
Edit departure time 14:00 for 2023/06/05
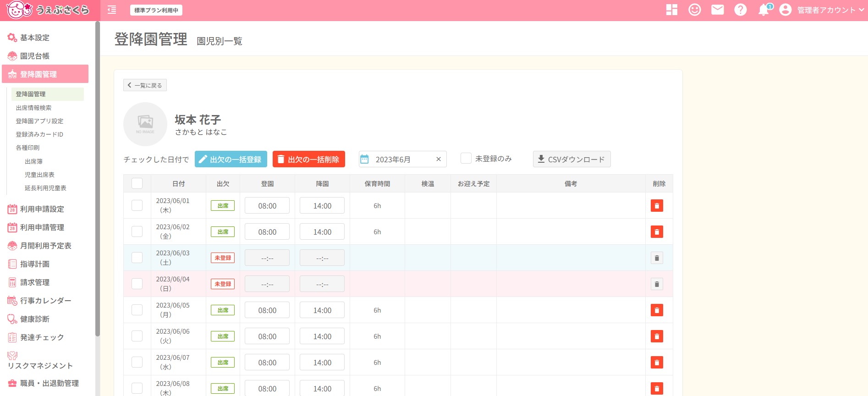point(322,310)
